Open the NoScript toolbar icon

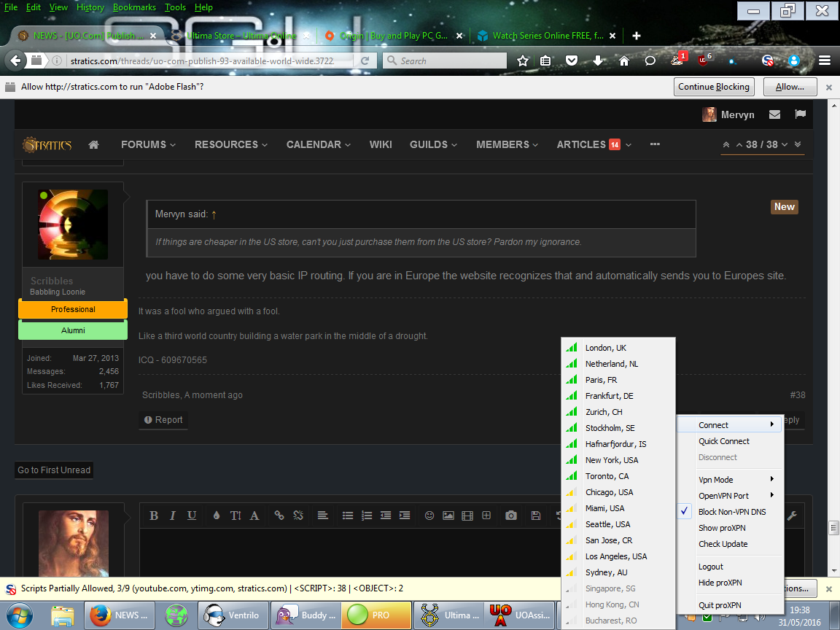(x=768, y=61)
